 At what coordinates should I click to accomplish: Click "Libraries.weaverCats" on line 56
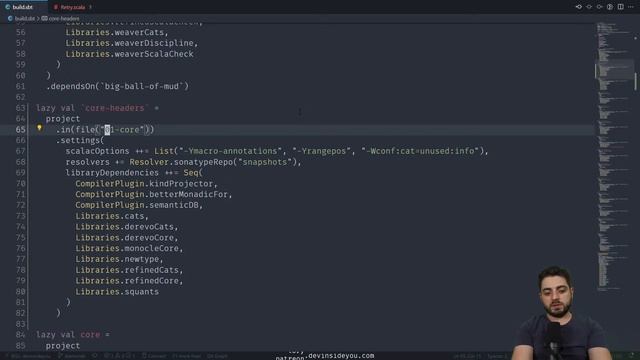[x=115, y=32]
